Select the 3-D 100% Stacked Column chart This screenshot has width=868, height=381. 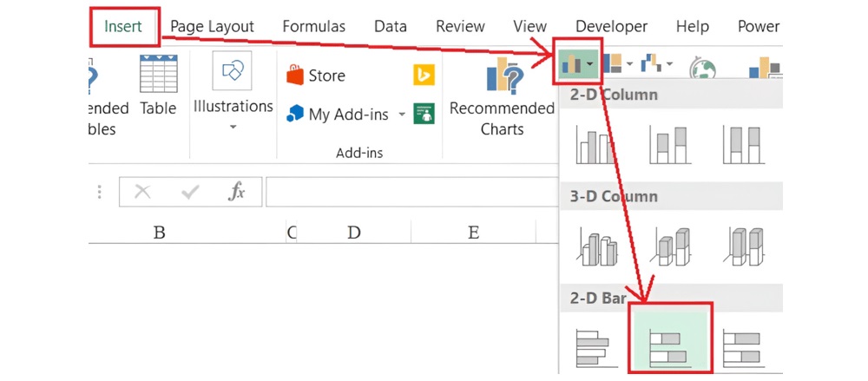click(745, 246)
